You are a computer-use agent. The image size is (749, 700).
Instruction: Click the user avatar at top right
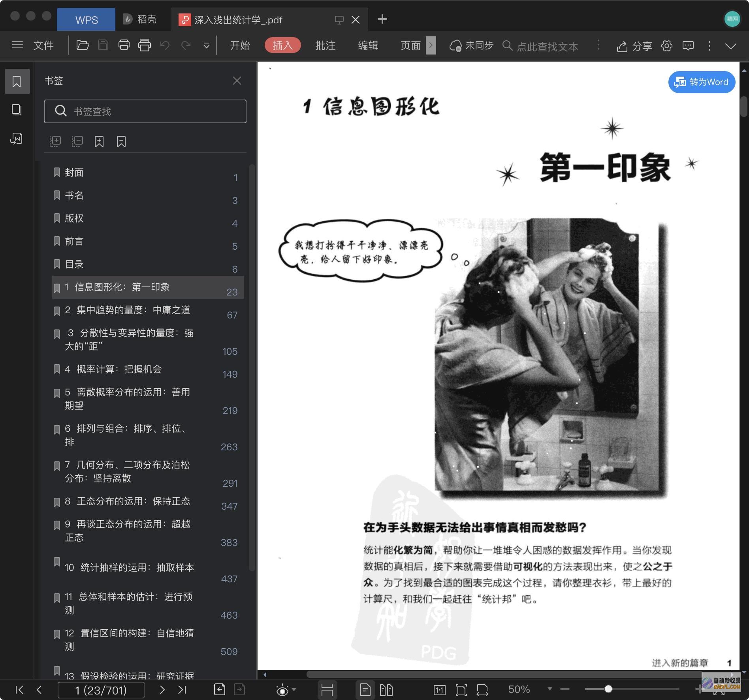pyautogui.click(x=732, y=19)
